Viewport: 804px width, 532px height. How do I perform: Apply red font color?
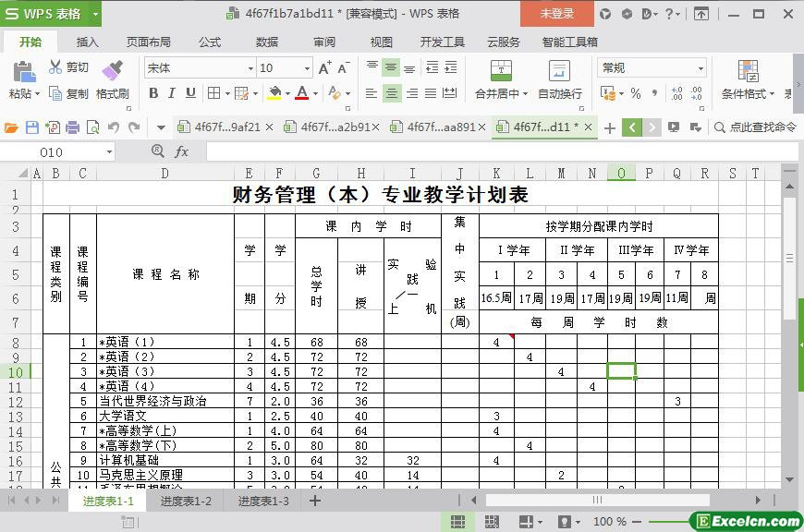point(302,93)
